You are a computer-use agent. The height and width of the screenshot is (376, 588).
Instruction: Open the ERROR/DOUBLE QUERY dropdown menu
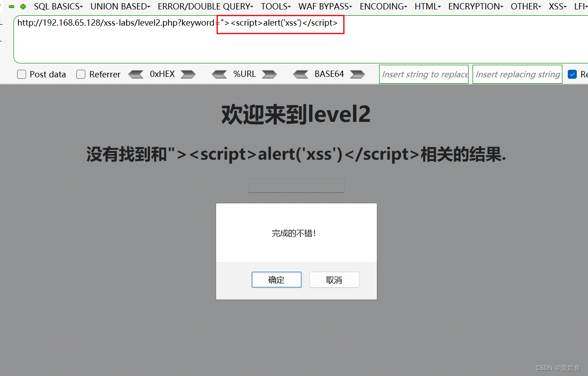(205, 6)
